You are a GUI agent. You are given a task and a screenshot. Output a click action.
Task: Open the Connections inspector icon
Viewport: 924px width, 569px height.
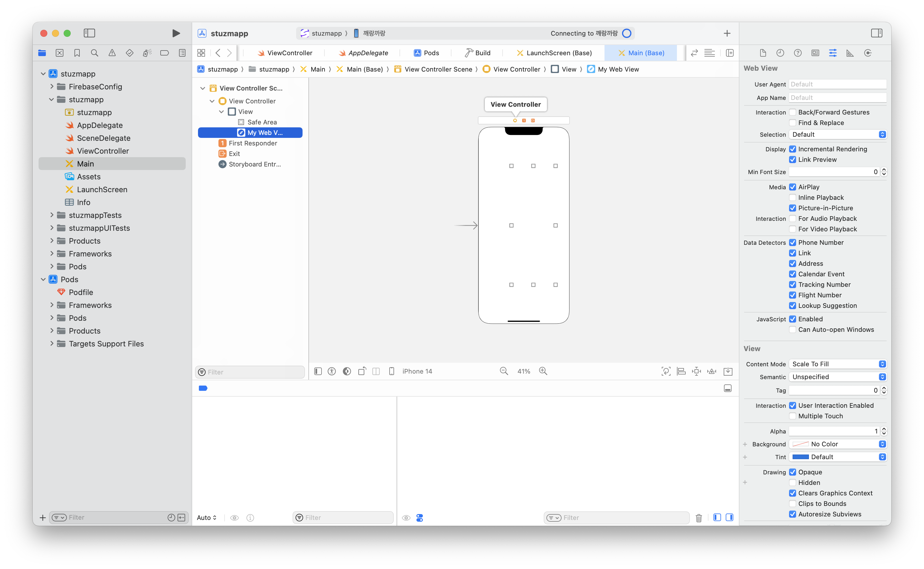pyautogui.click(x=868, y=53)
